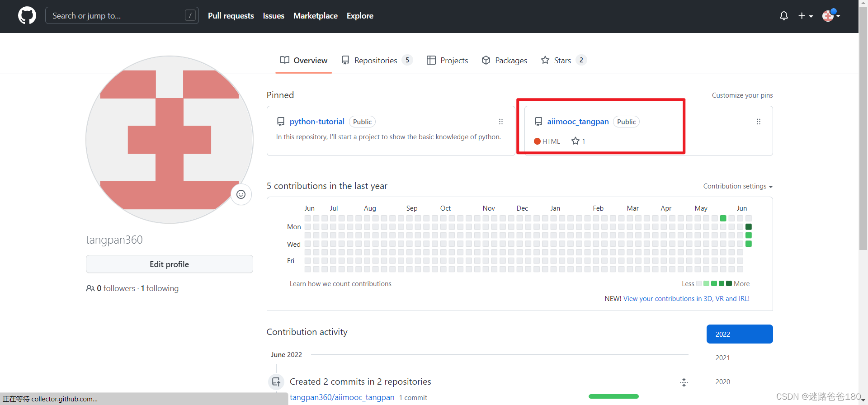Click the dark green contribution square in June
Viewport: 868px width, 405px height.
(x=749, y=227)
